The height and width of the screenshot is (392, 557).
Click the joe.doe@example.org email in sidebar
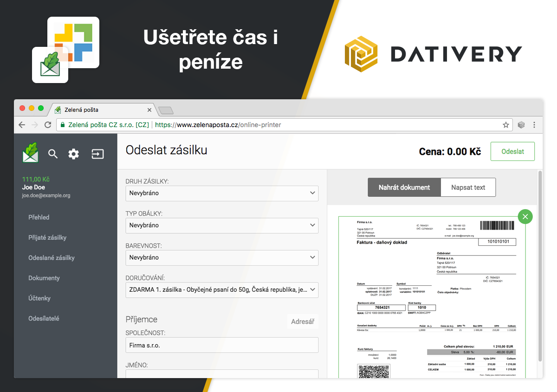[x=46, y=195]
